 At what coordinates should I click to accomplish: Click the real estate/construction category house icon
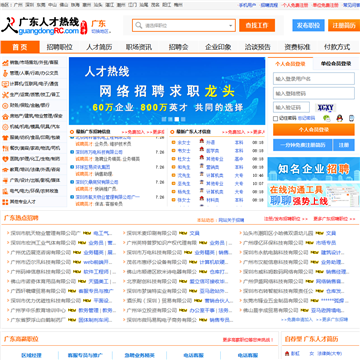(5, 116)
